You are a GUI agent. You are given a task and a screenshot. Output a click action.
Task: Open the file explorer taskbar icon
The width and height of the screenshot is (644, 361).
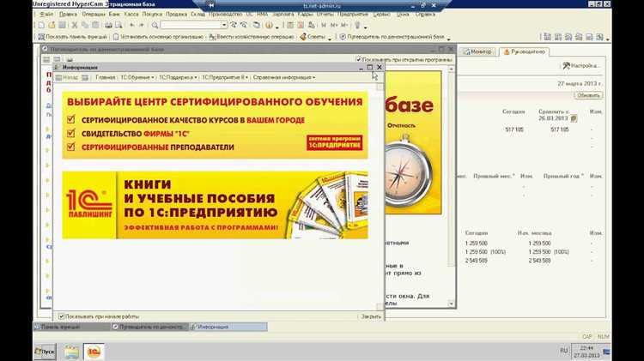point(71,352)
